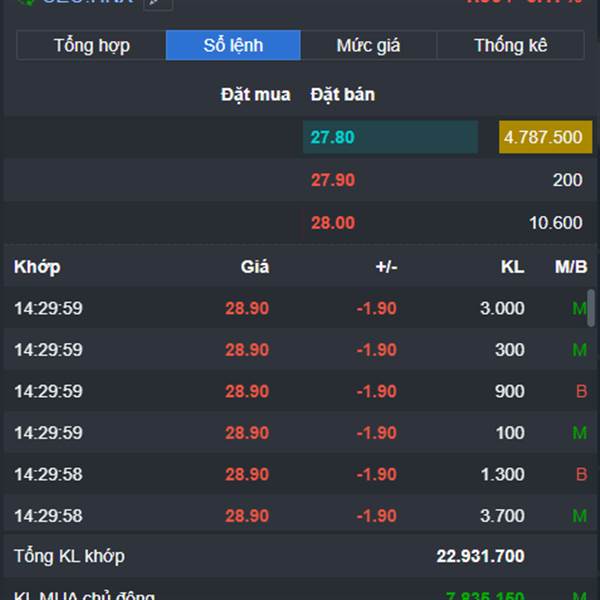600x600 pixels.
Task: Open the Mức giá tab
Action: click(x=368, y=45)
